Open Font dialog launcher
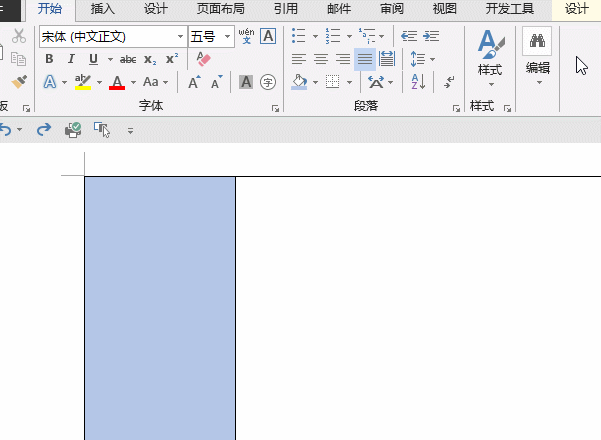601x440 pixels. tap(275, 109)
